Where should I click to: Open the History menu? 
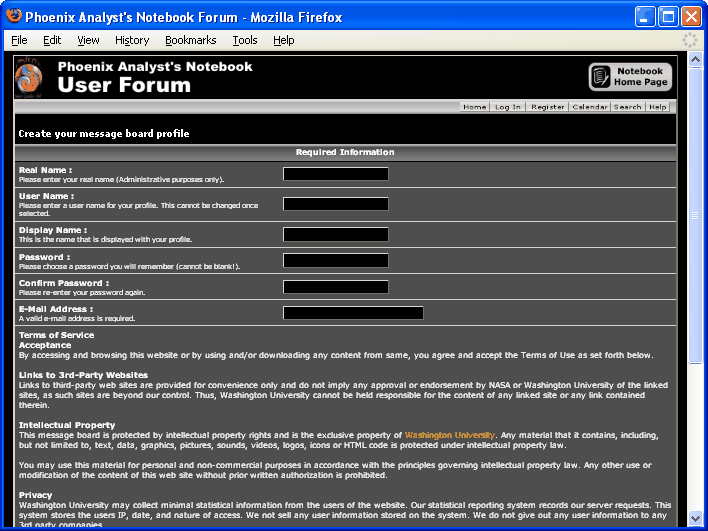point(132,40)
